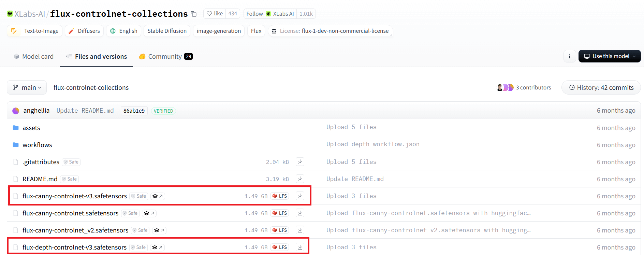644x255 pixels.
Task: Download flux-depth-controlnet-v3.safetensors
Action: [300, 247]
